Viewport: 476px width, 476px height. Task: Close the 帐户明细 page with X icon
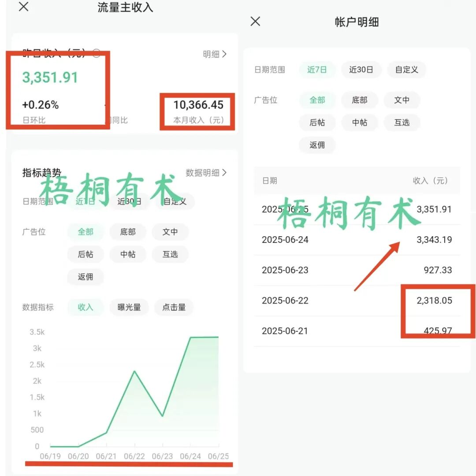click(x=255, y=21)
